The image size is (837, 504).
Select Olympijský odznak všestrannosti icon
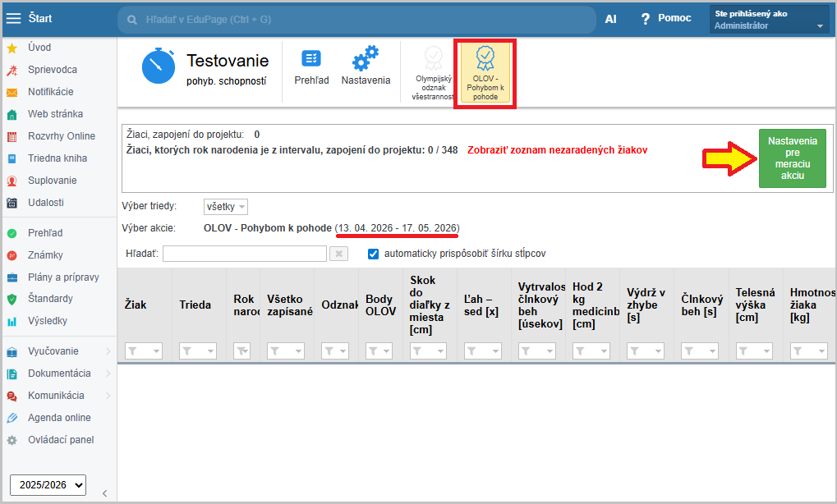coord(433,71)
